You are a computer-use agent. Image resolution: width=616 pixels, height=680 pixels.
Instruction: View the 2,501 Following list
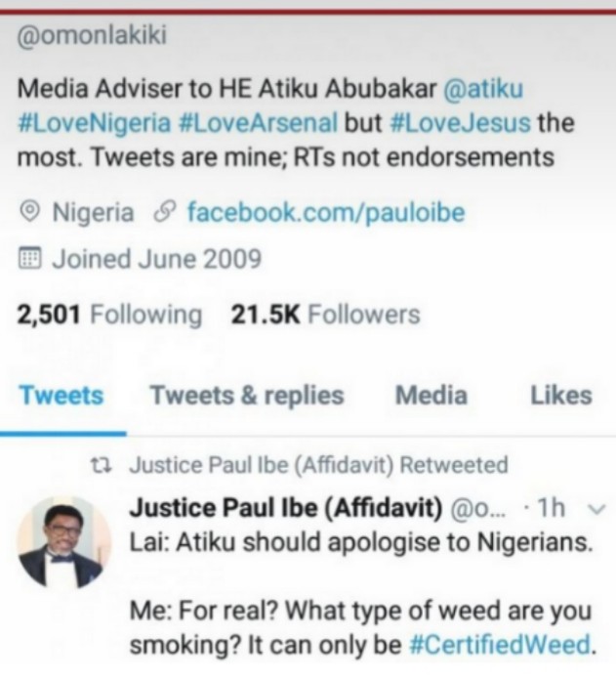pos(110,316)
